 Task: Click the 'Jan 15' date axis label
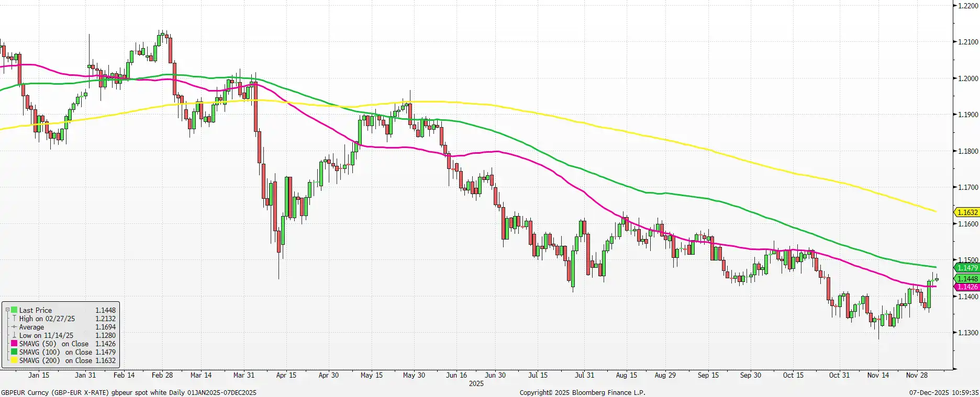click(39, 375)
